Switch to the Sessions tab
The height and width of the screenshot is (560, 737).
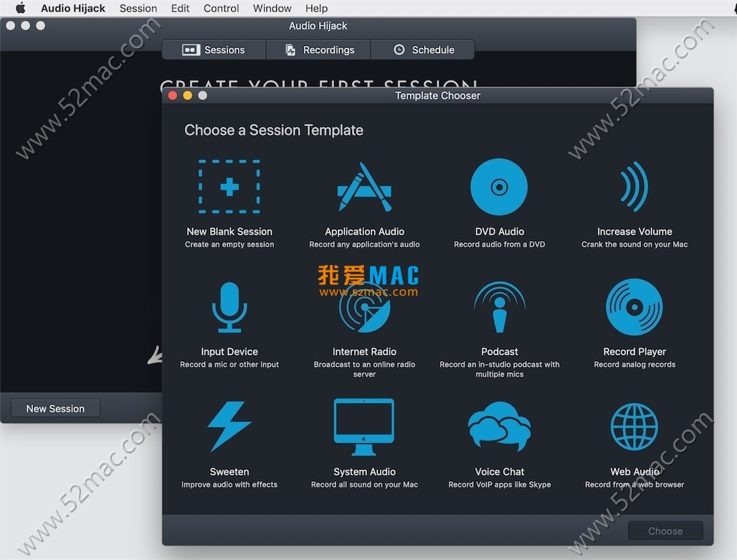[x=214, y=50]
